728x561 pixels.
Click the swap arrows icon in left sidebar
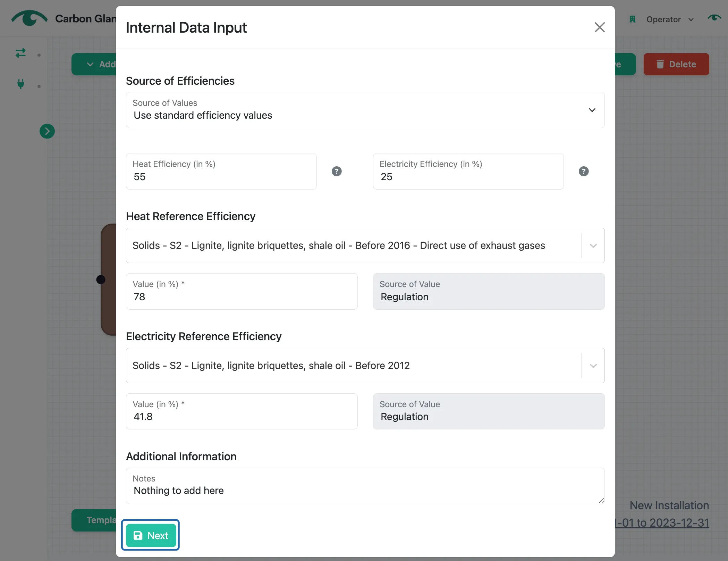pyautogui.click(x=20, y=53)
